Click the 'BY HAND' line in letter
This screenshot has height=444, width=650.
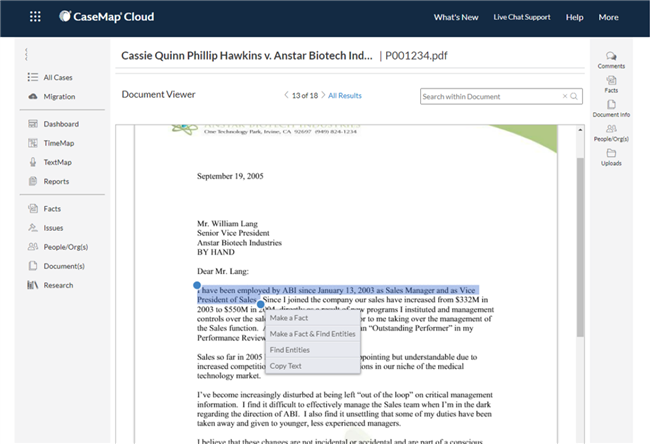point(216,252)
